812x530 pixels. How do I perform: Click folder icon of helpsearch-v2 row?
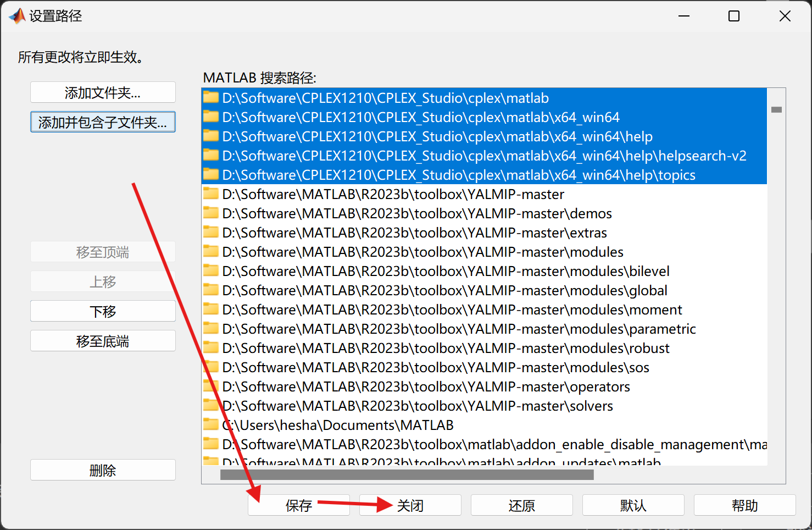click(211, 156)
